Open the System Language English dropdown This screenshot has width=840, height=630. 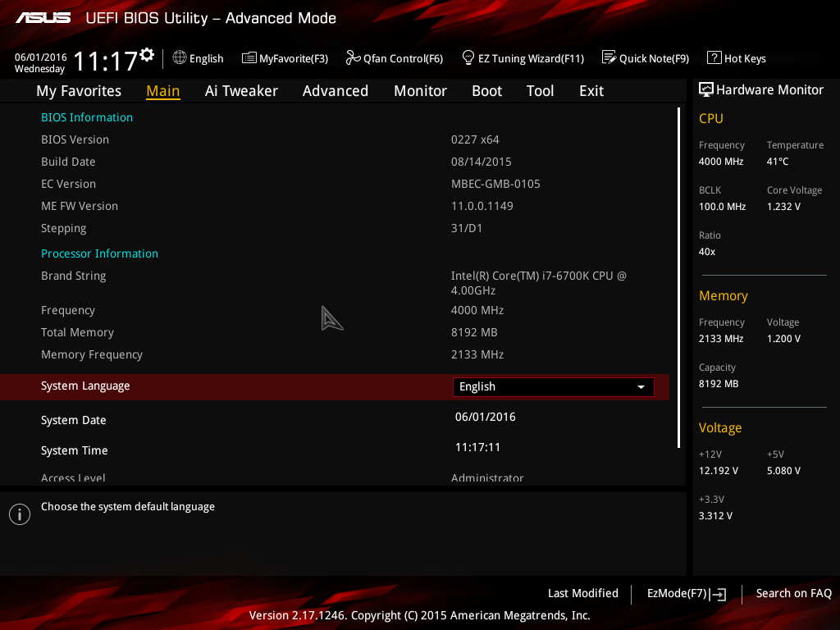554,387
